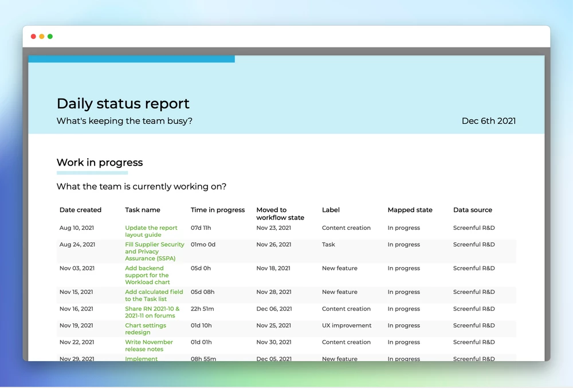Open Add calculated field to Task list link
This screenshot has width=573, height=392.
(x=154, y=295)
